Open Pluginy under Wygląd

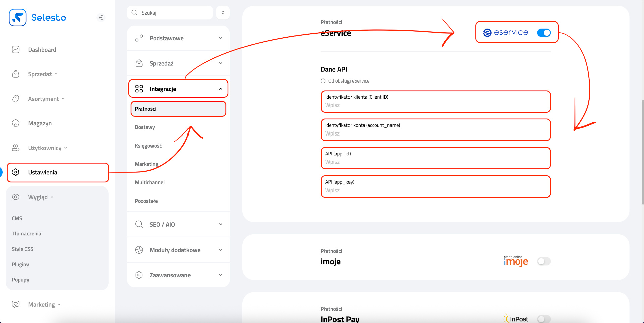pos(20,264)
